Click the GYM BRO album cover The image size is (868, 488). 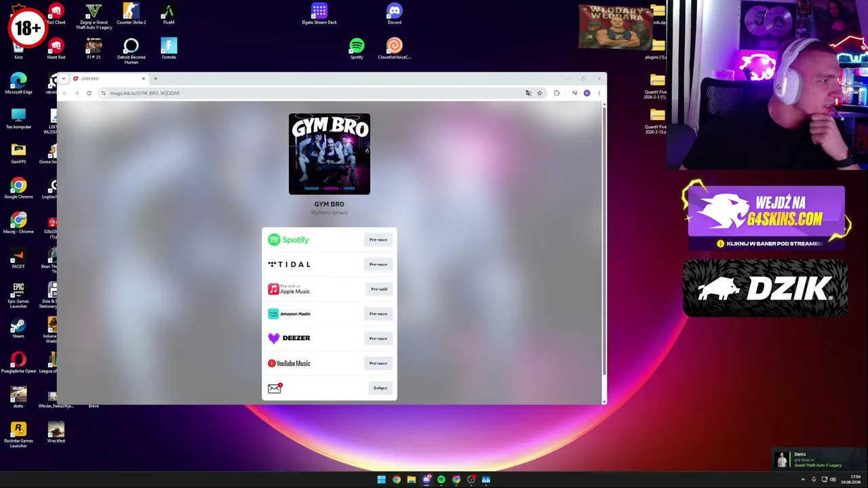330,154
